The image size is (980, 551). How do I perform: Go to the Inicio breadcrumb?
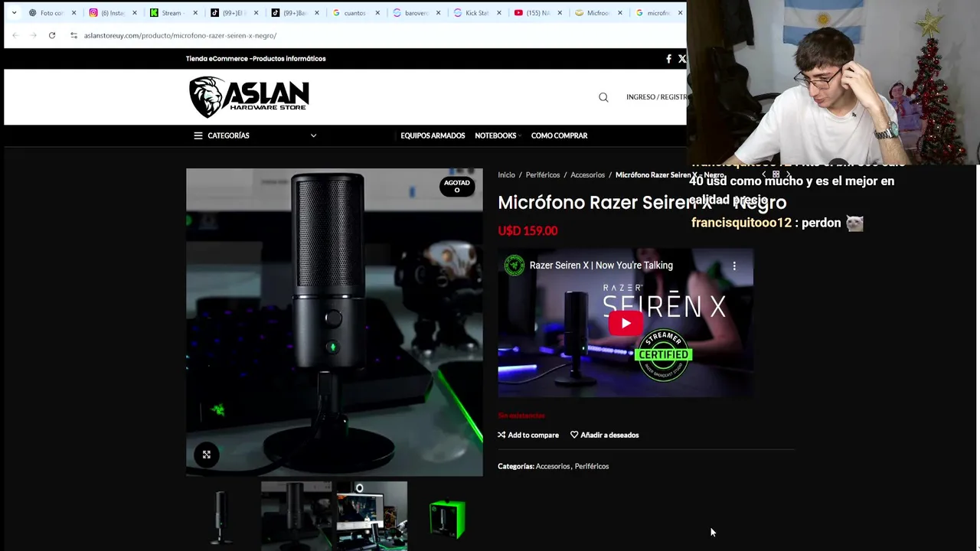click(506, 175)
